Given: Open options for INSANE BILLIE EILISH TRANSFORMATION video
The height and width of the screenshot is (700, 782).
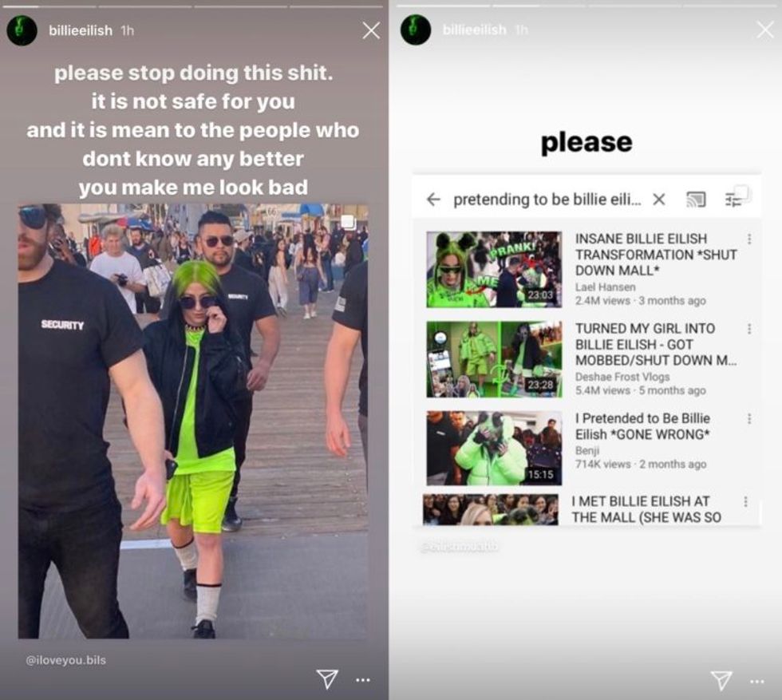Looking at the screenshot, I should [x=749, y=239].
